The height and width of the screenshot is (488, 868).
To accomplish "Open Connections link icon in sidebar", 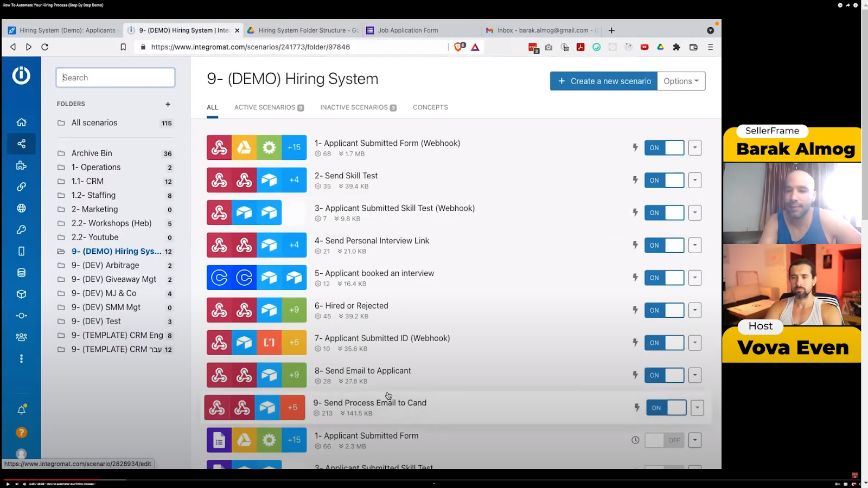I will (21, 187).
